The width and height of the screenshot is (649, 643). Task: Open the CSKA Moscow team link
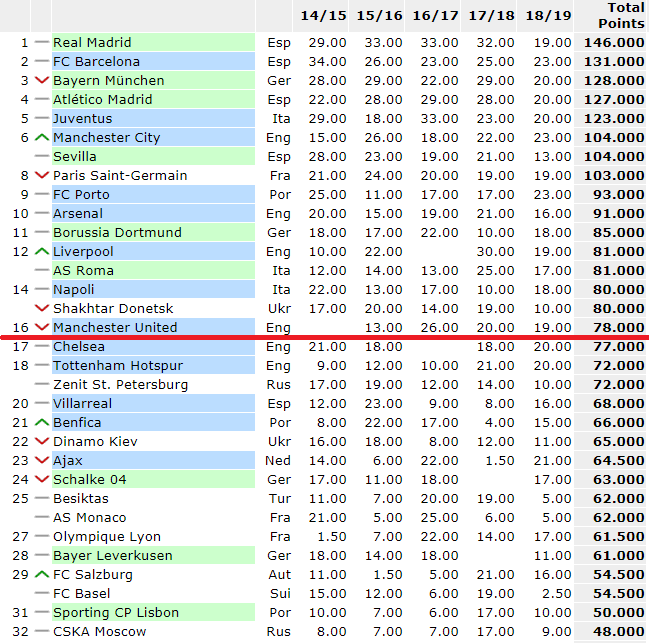point(99,631)
